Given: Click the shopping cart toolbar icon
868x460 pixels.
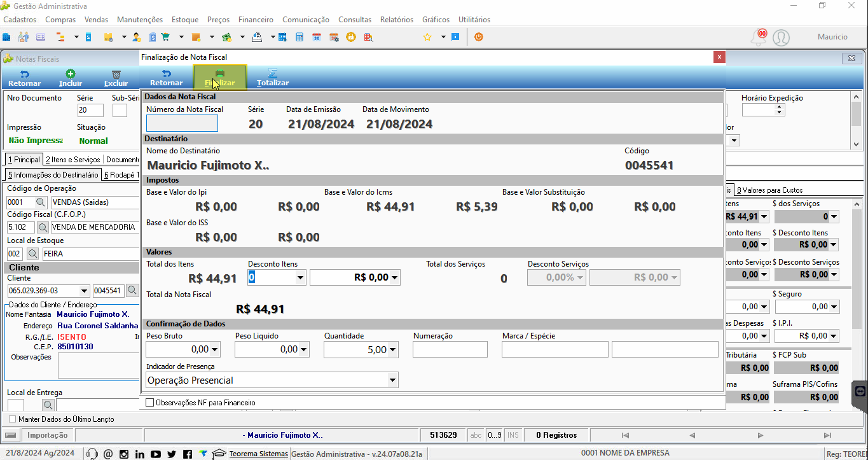Looking at the screenshot, I should 166,37.
